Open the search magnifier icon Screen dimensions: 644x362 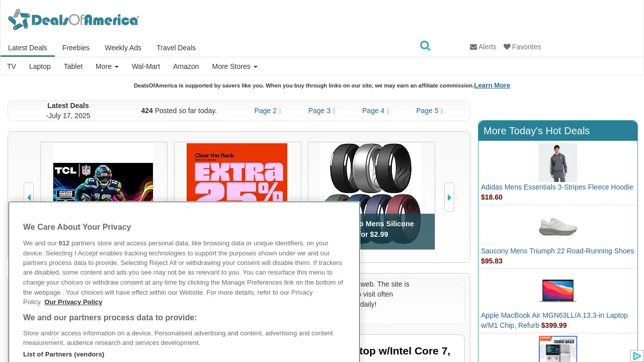pos(425,46)
